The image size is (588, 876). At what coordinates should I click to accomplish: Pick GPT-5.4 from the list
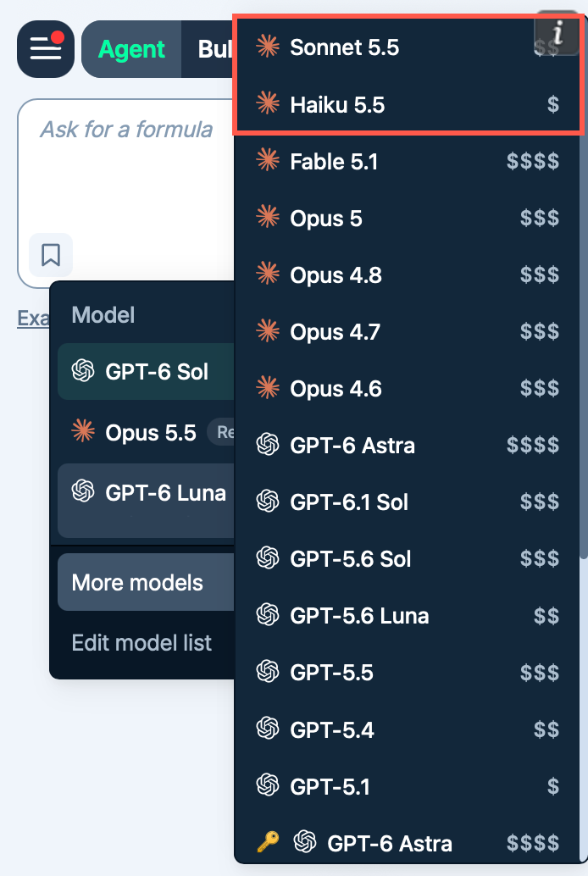pos(408,729)
